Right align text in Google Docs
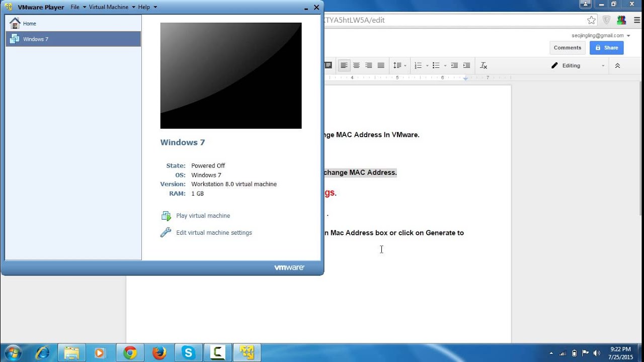644x362 pixels. 368,65
